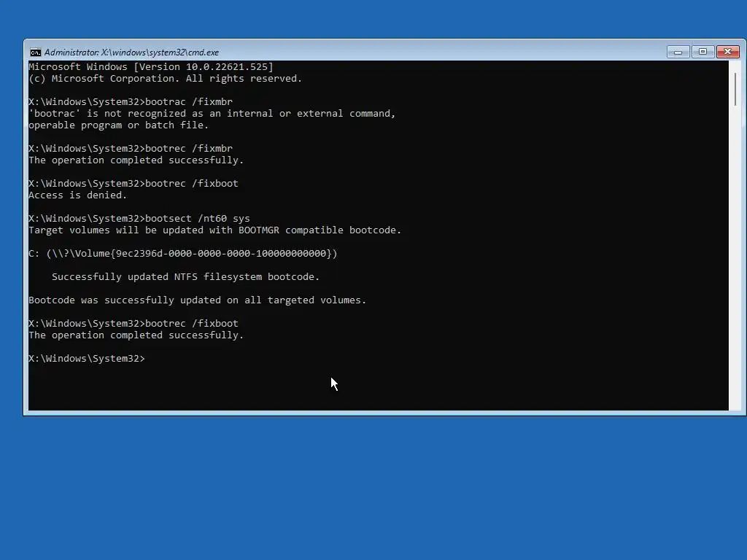Click 'Bootcode was successfully updated on all targeted volumes.'

(x=197, y=300)
